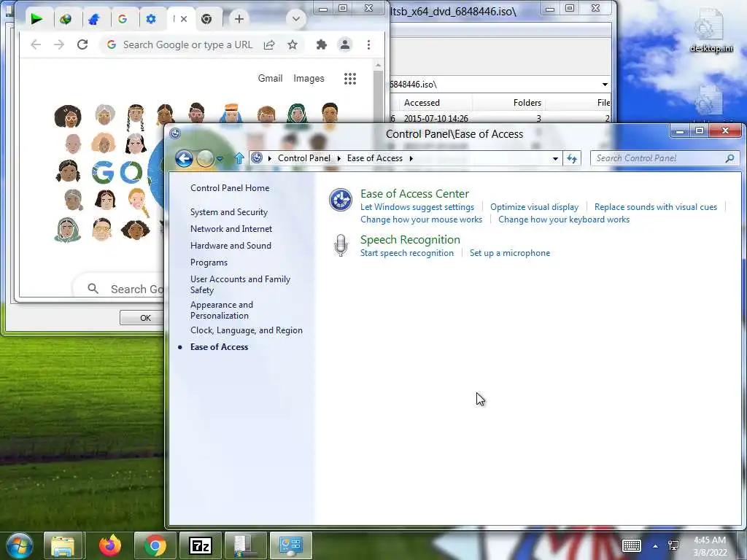Click Set up a microphone

point(510,253)
